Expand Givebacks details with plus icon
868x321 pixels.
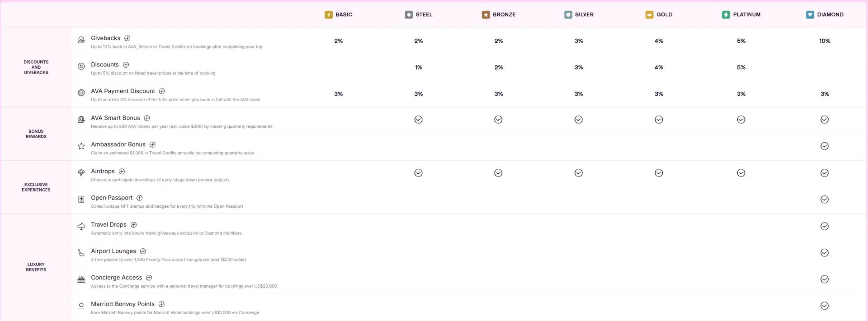127,38
